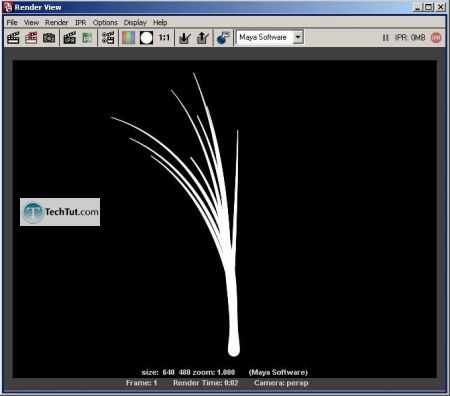Image resolution: width=450 pixels, height=396 pixels.
Task: Open the Options menu
Action: [105, 23]
